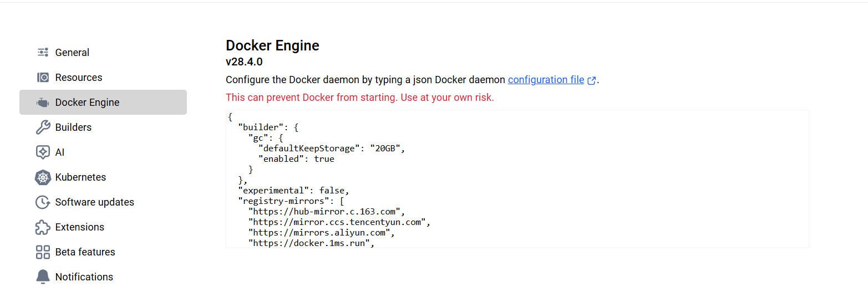868x302 pixels.
Task: Click the Notifications bell icon
Action: pos(43,277)
